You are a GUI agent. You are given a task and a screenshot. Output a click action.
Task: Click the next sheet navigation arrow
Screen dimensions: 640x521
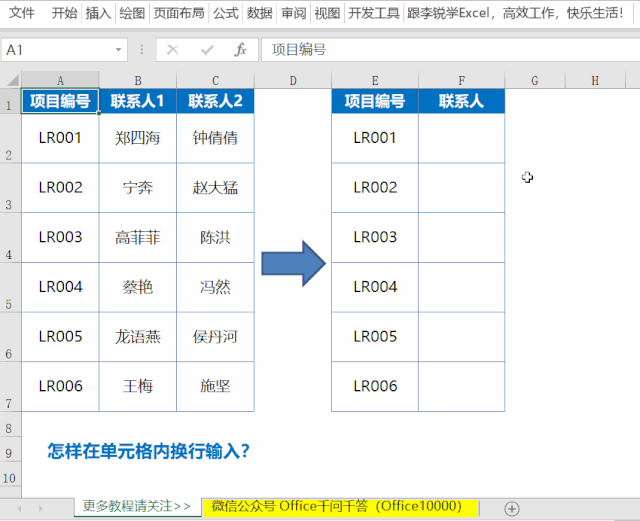click(x=40, y=509)
